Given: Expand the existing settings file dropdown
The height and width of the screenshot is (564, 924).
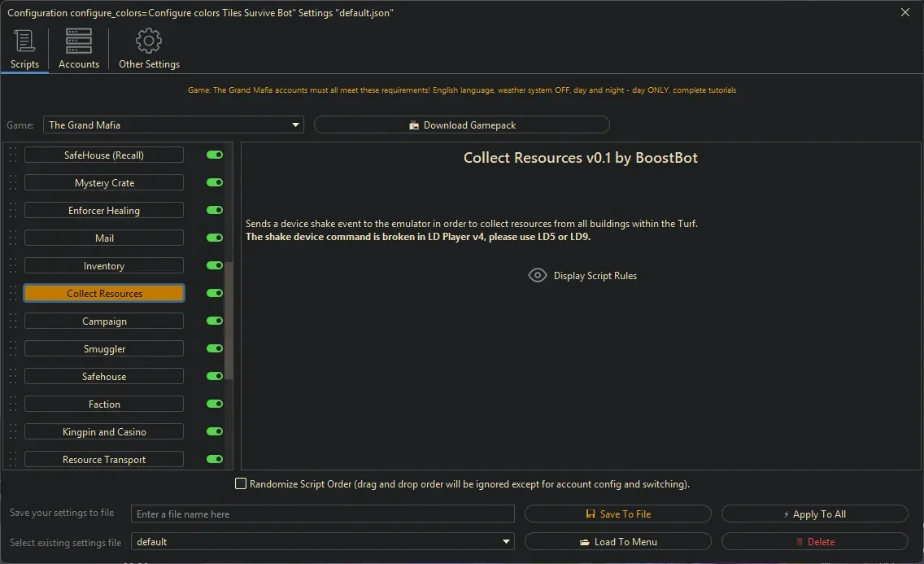Looking at the screenshot, I should (x=322, y=541).
